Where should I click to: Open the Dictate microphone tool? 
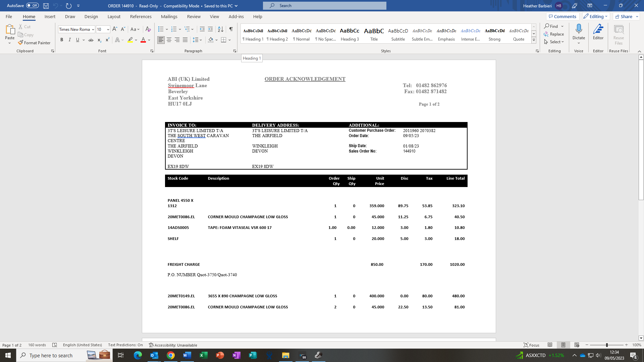579,29
